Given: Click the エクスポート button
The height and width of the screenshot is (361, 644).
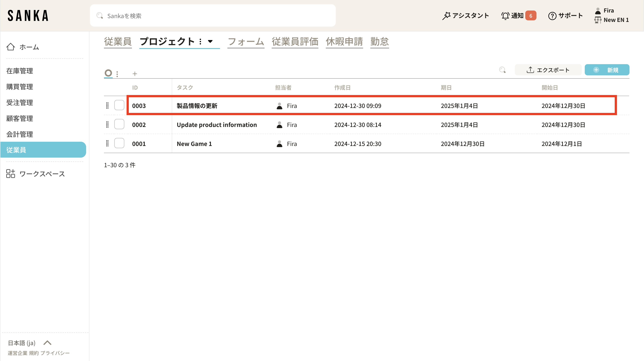Looking at the screenshot, I should 548,70.
